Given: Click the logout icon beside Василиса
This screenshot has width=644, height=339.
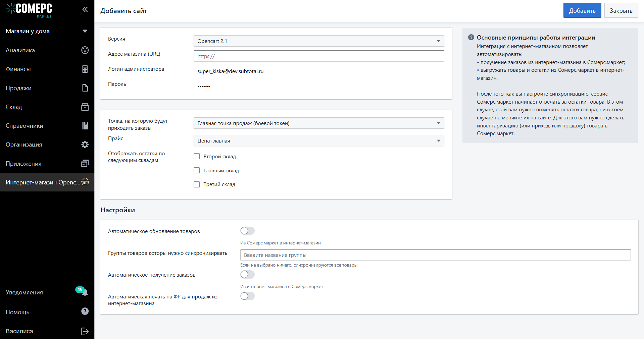Looking at the screenshot, I should pyautogui.click(x=85, y=331).
